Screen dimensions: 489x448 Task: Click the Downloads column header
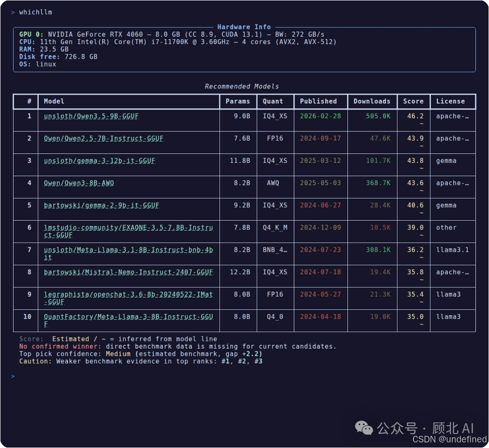pyautogui.click(x=372, y=101)
